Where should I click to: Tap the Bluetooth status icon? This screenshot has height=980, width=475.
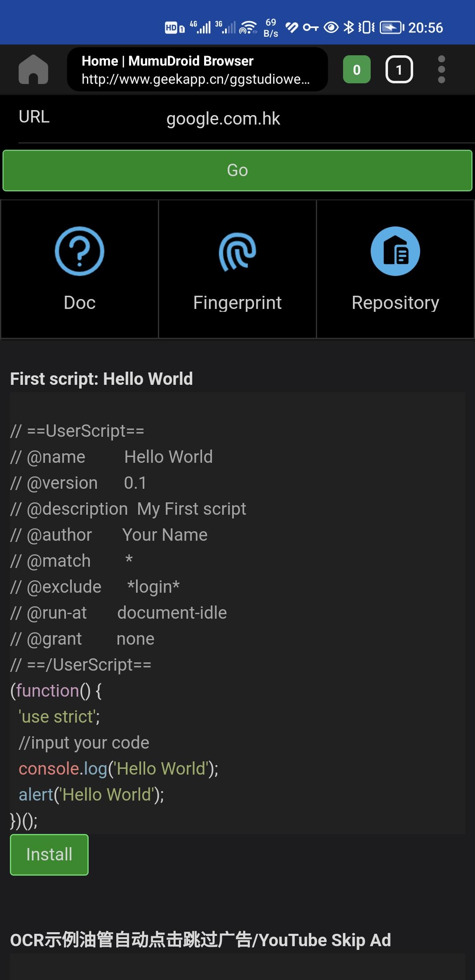click(349, 27)
